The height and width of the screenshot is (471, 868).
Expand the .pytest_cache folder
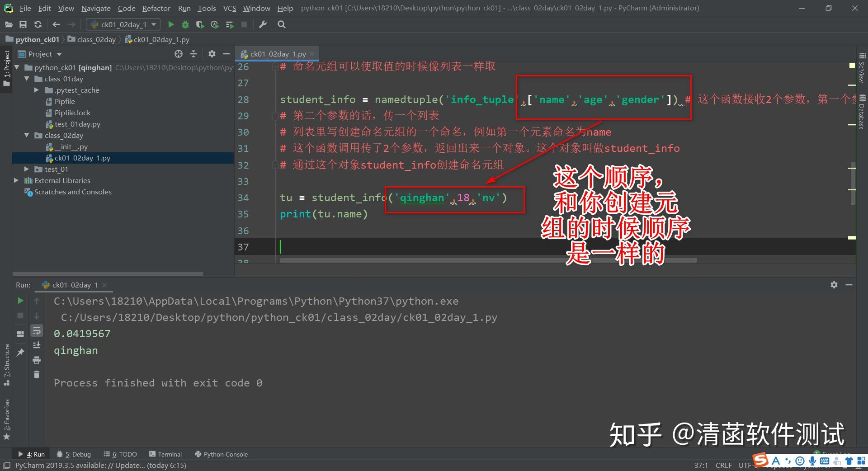pos(36,90)
